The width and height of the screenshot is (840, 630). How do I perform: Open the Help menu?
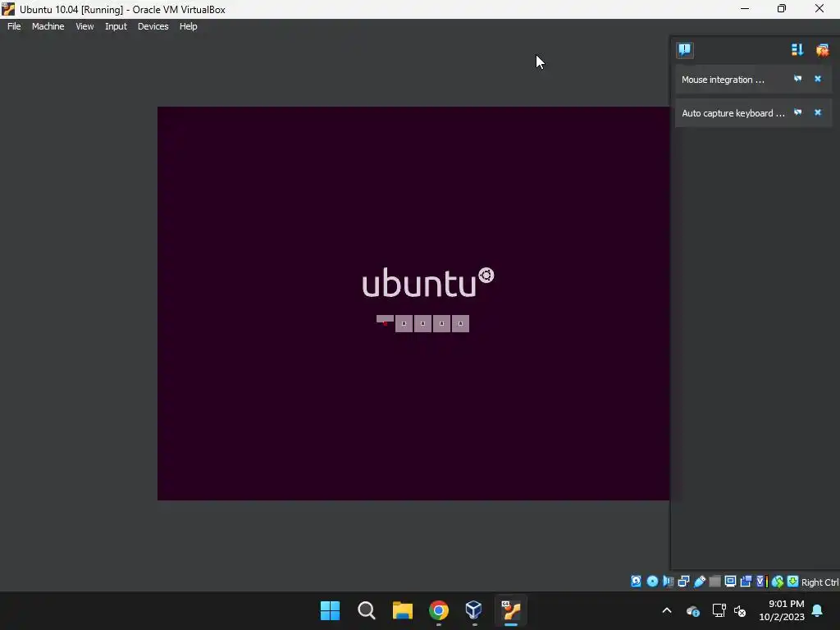click(188, 26)
